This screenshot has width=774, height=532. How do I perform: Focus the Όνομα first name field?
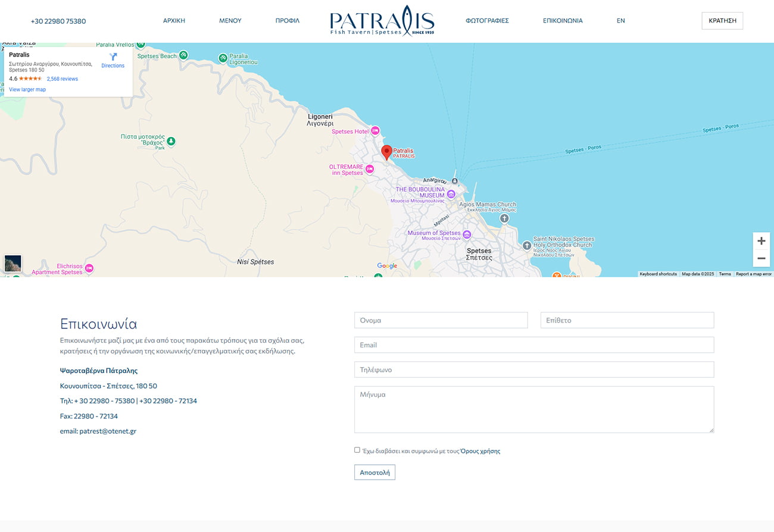point(441,320)
